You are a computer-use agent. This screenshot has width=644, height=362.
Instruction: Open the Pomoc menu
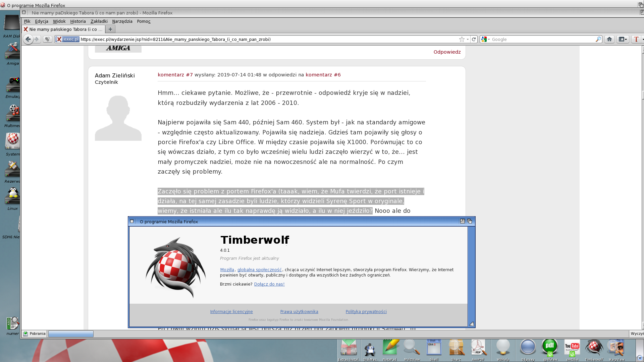(x=144, y=21)
